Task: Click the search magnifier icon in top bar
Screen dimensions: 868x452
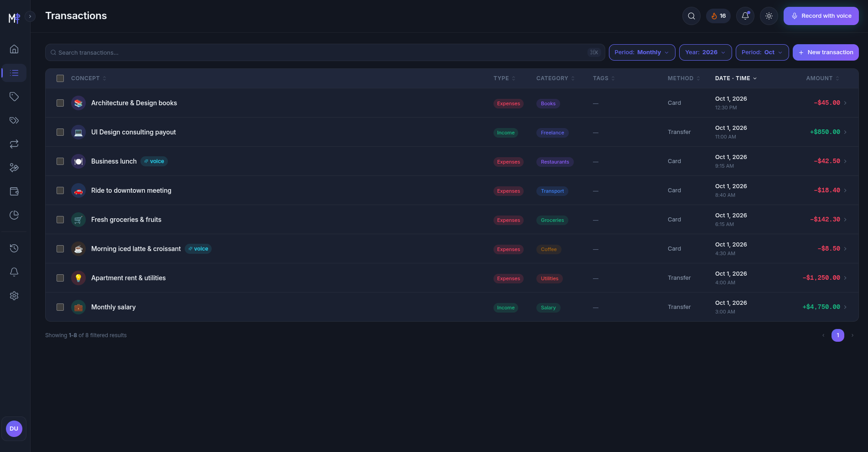Action: pos(691,16)
